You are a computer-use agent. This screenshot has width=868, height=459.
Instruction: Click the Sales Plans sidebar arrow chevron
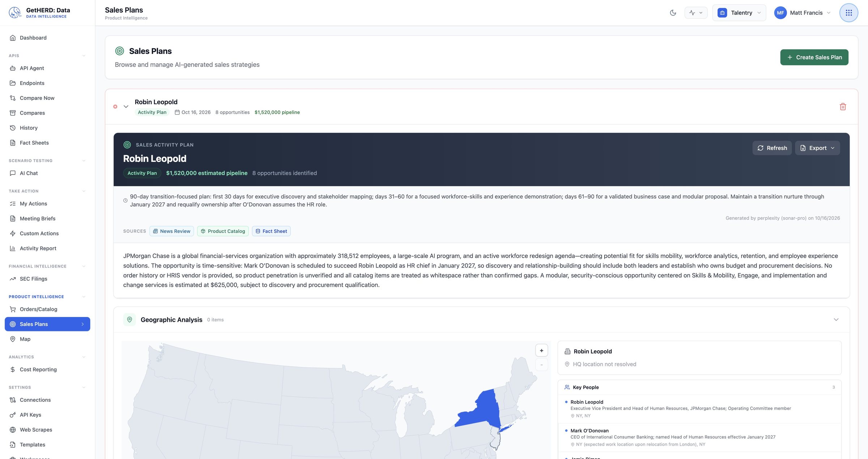[x=82, y=324]
